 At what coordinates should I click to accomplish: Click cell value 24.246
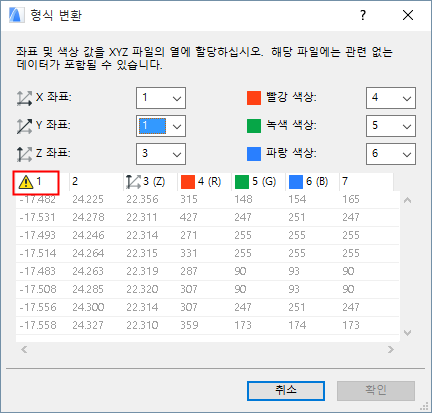[x=88, y=235]
